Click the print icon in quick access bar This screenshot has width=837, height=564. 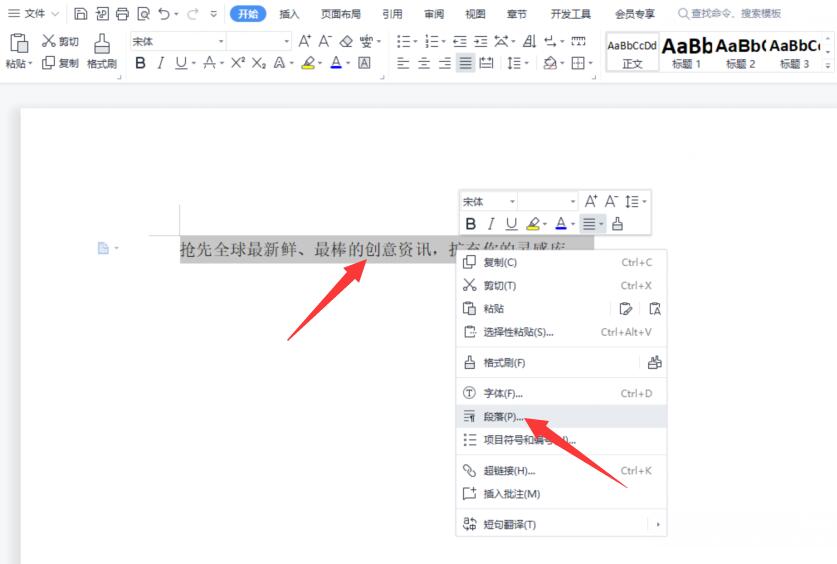[x=122, y=14]
